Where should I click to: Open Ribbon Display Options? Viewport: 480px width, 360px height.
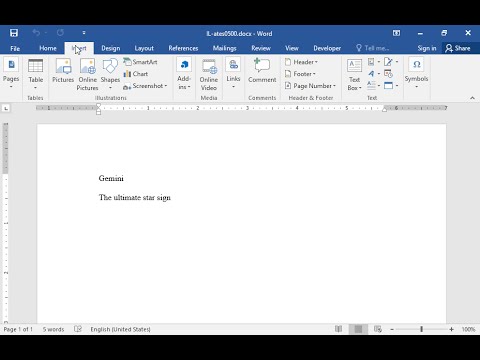click(x=396, y=33)
